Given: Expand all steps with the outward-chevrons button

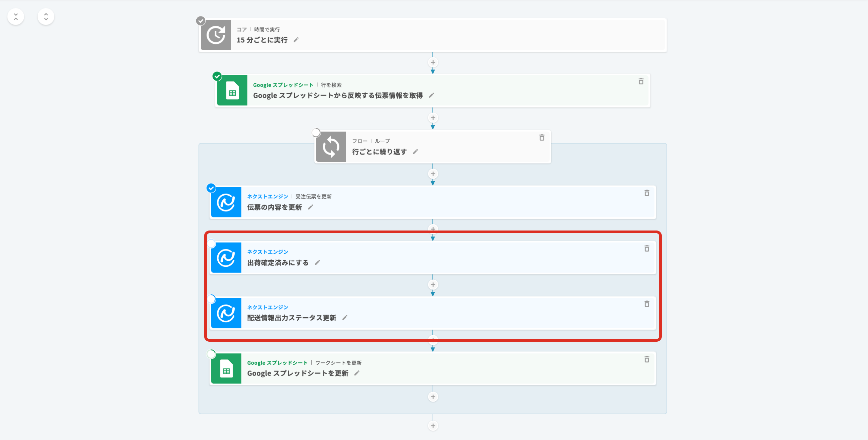Looking at the screenshot, I should click(x=46, y=17).
